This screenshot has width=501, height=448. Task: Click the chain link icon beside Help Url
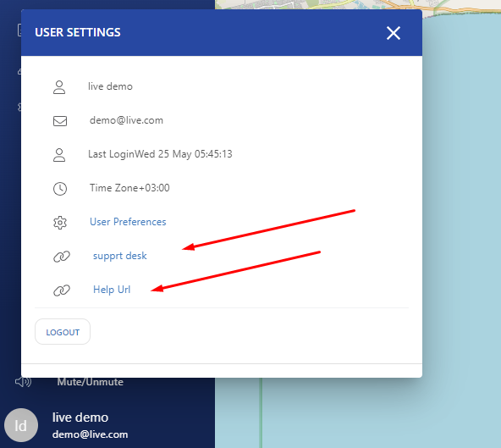pyautogui.click(x=61, y=290)
